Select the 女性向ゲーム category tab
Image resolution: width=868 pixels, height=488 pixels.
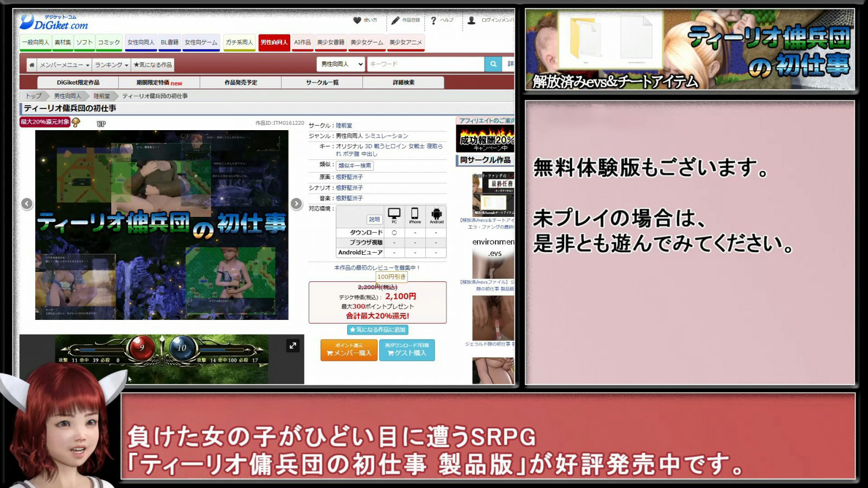coord(201,42)
